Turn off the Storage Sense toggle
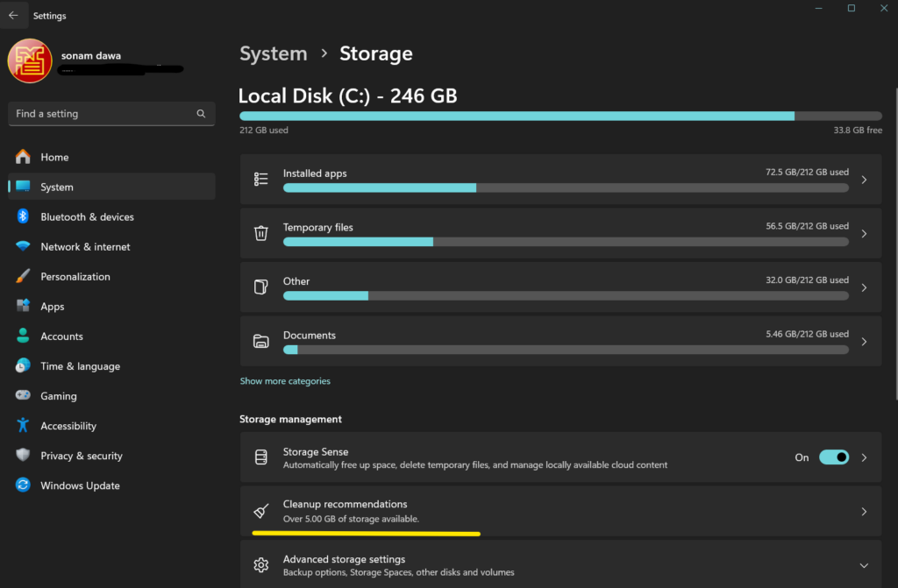The width and height of the screenshot is (898, 588). (833, 457)
